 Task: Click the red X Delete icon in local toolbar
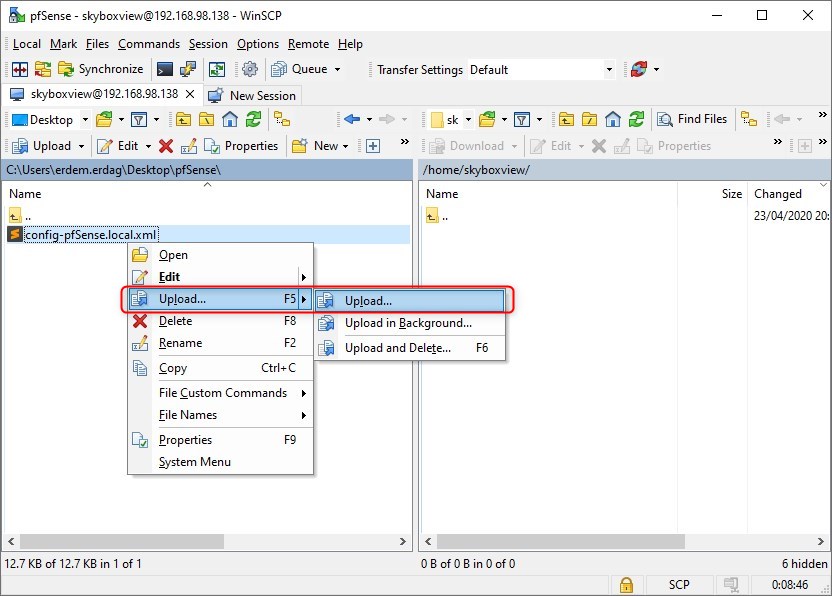(x=166, y=146)
